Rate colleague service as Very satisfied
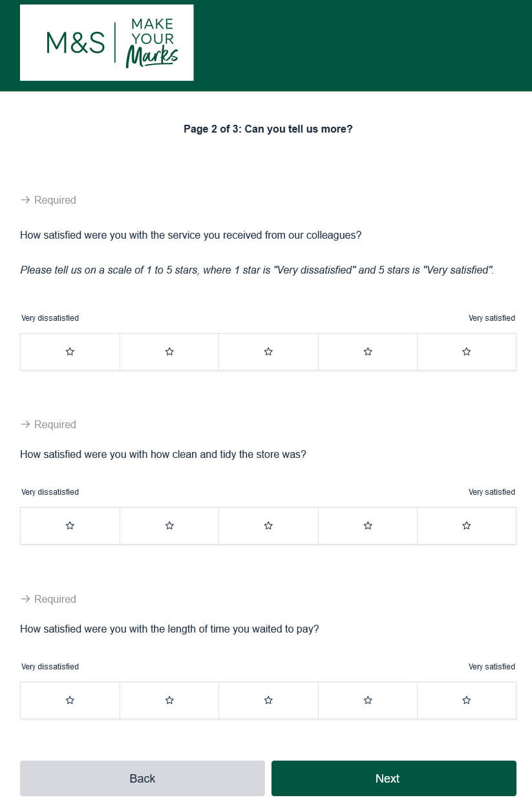This screenshot has height=802, width=532. [466, 351]
